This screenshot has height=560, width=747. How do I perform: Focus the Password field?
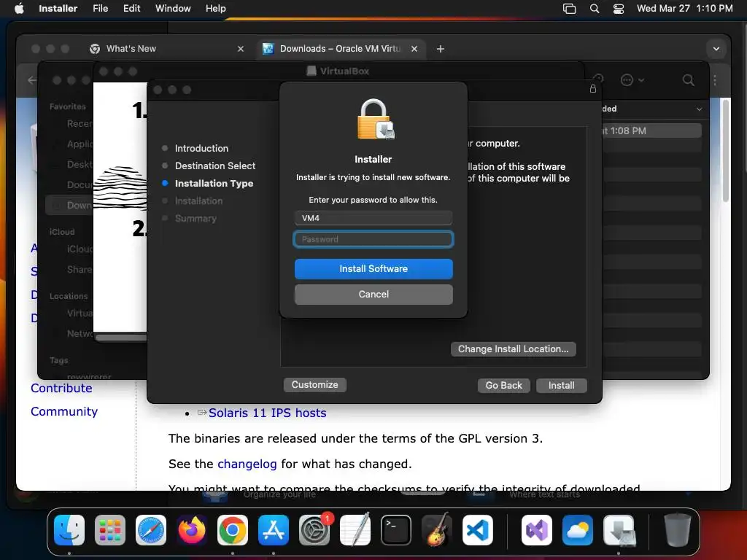373,239
